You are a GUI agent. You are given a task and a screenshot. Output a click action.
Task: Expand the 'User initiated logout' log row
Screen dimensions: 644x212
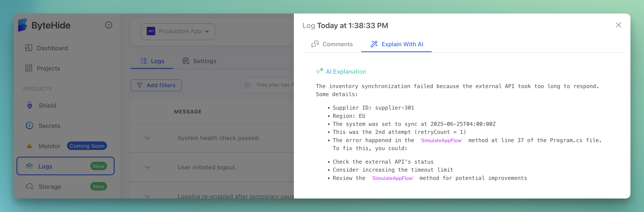coord(148,167)
